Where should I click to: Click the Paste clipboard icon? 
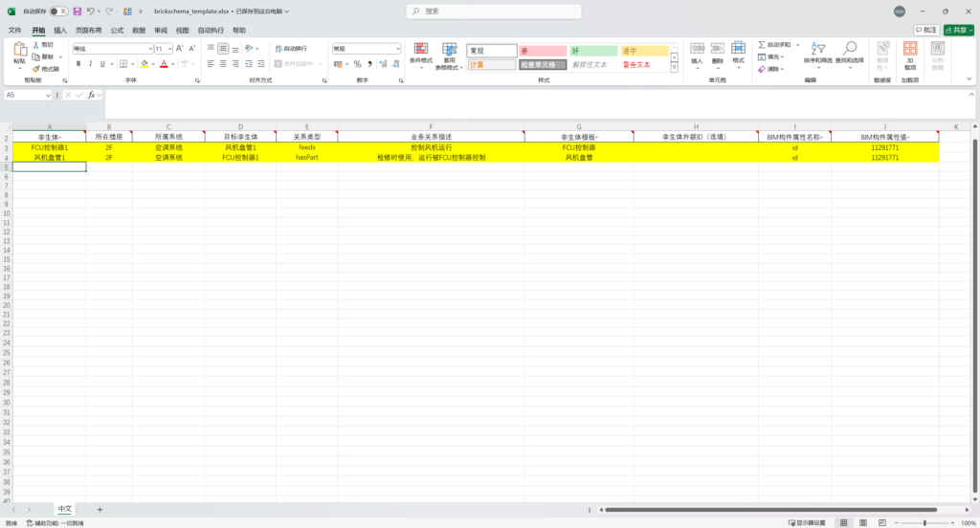[19, 50]
